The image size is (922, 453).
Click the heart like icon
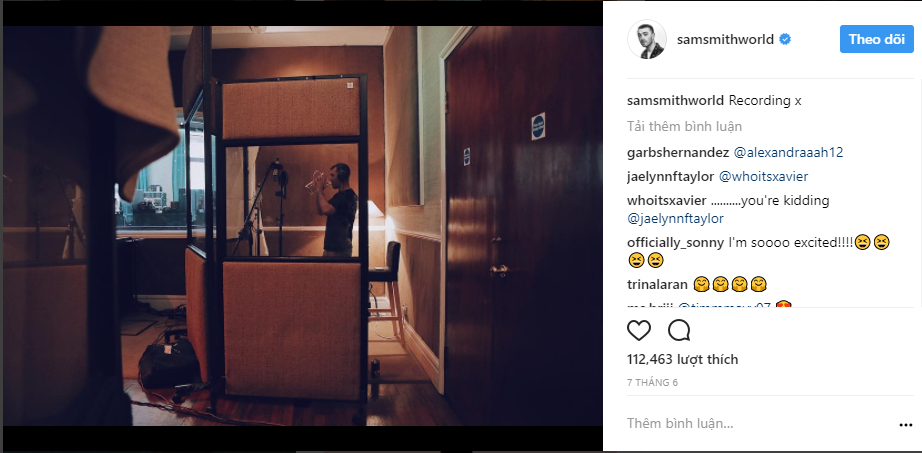point(639,330)
